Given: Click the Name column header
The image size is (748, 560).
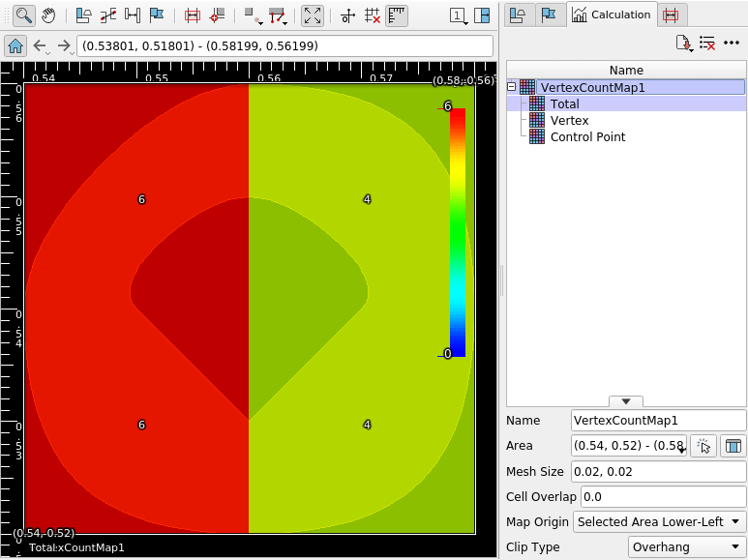Looking at the screenshot, I should pyautogui.click(x=626, y=70).
